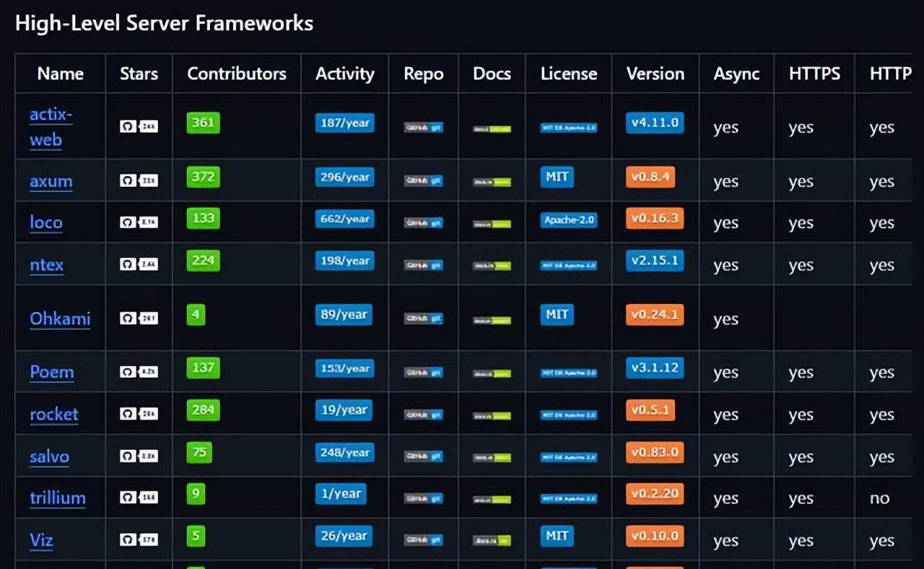This screenshot has height=569, width=924.
Task: Select the v0.8.4 version badge
Action: point(650,177)
